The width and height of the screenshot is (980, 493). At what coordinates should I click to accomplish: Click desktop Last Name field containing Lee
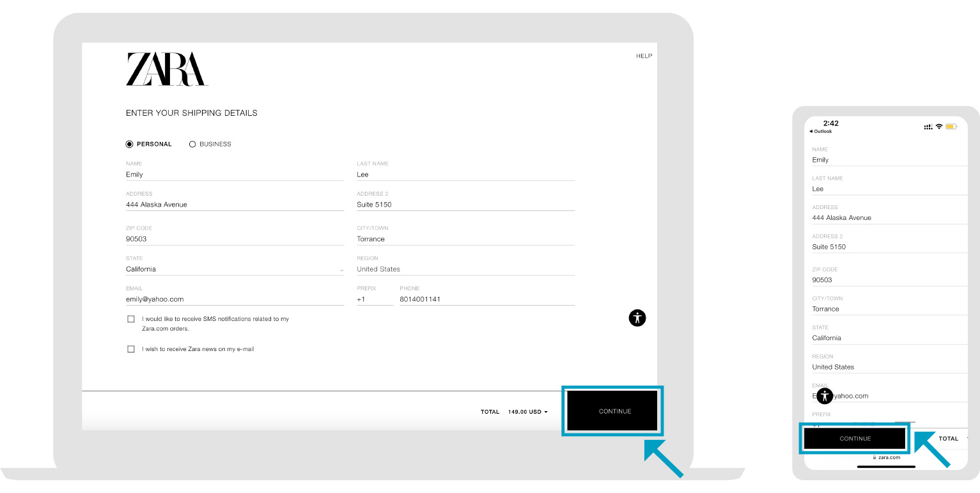(466, 175)
